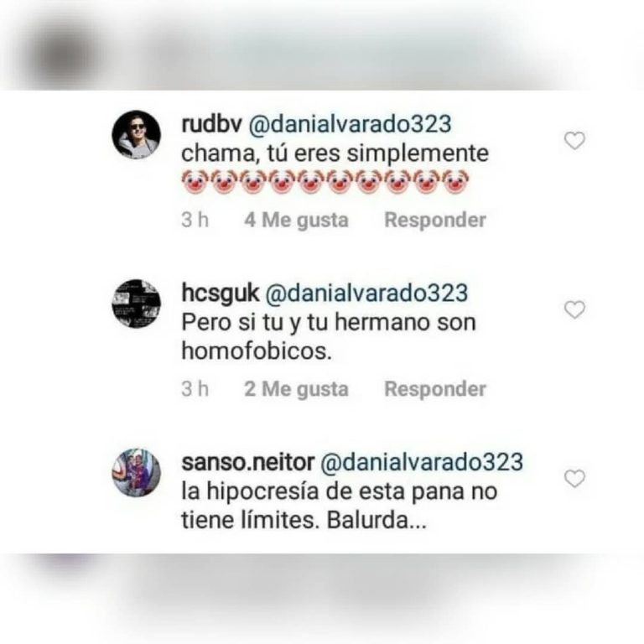Image resolution: width=644 pixels, height=644 pixels.
Task: Open @danialvarado323 mention in hcsguk's comment
Action: tap(366, 293)
